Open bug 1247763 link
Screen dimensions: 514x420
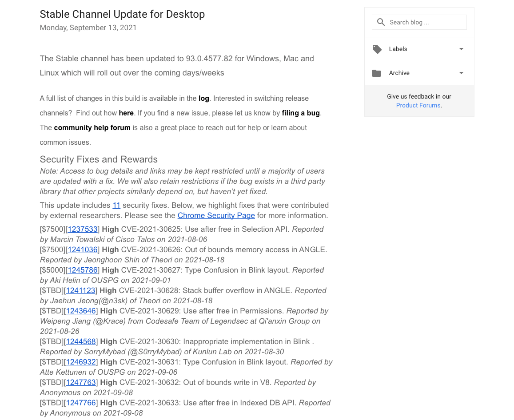tap(81, 382)
